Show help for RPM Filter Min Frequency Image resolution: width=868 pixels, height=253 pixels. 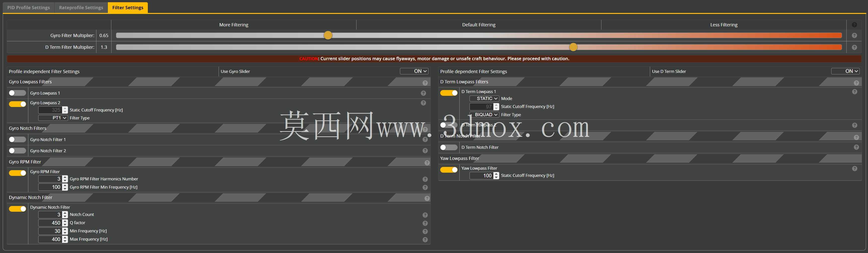point(425,187)
